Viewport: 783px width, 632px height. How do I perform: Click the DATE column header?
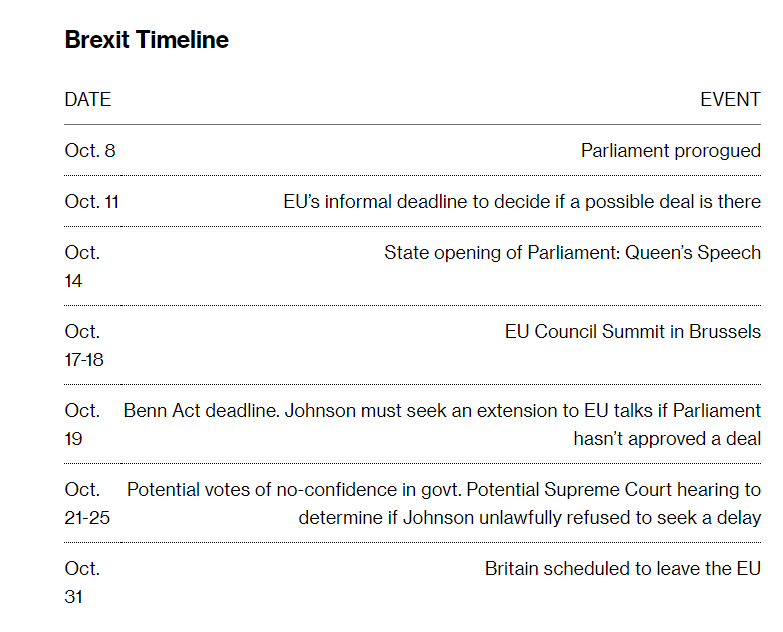point(87,100)
